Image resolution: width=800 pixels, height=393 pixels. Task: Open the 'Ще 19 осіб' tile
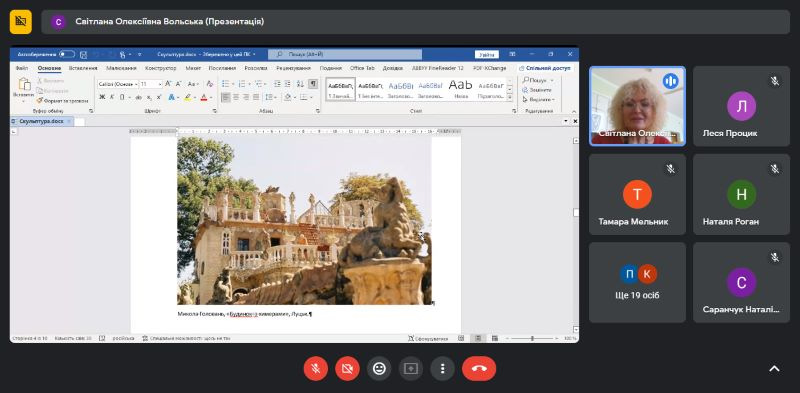(637, 282)
